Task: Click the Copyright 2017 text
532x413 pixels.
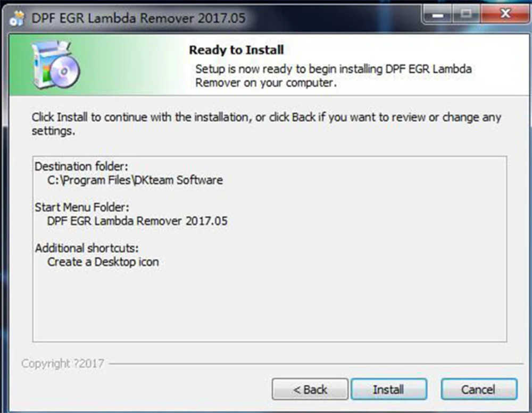Action: [62, 364]
